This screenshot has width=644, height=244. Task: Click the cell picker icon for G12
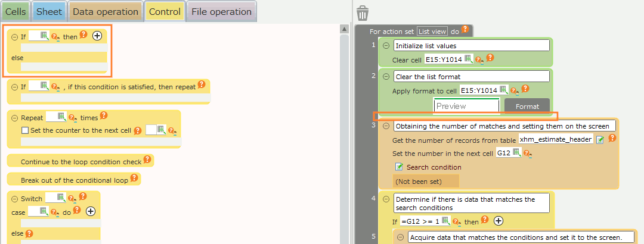tap(516, 153)
